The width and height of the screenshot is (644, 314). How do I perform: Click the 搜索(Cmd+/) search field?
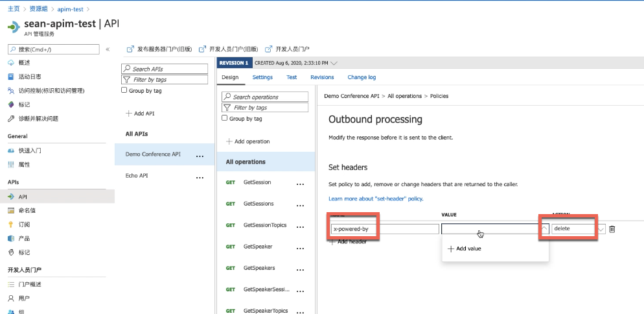point(53,49)
